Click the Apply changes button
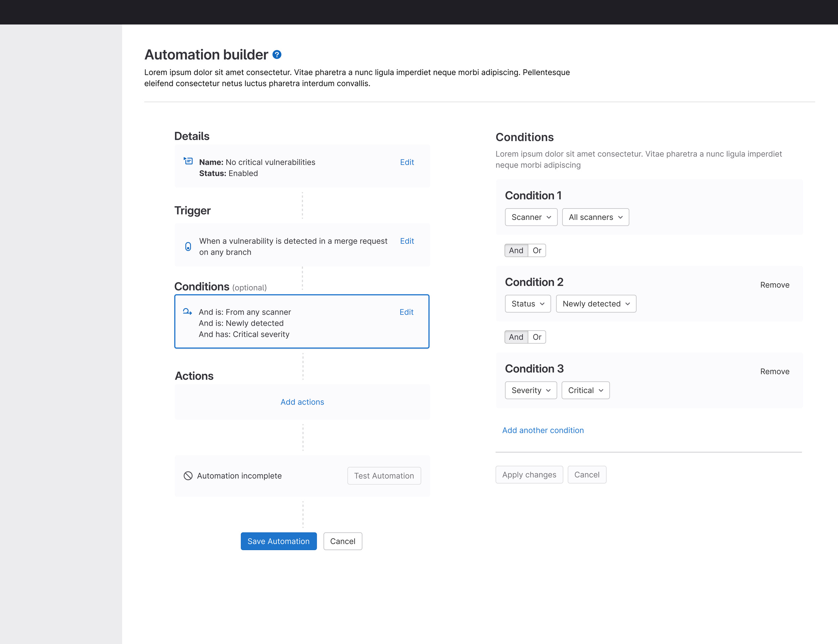This screenshot has width=838, height=644. (x=529, y=475)
